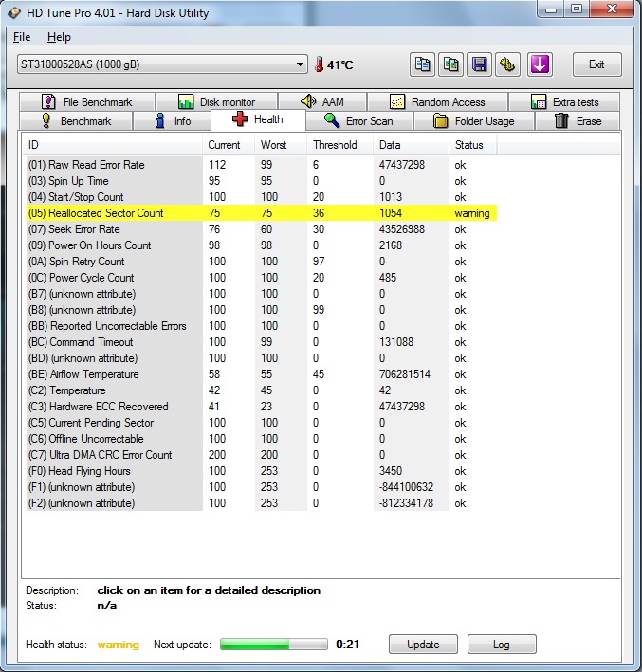Click the 706281514 airflow data value
Viewport: 642px width, 672px height.
click(404, 374)
